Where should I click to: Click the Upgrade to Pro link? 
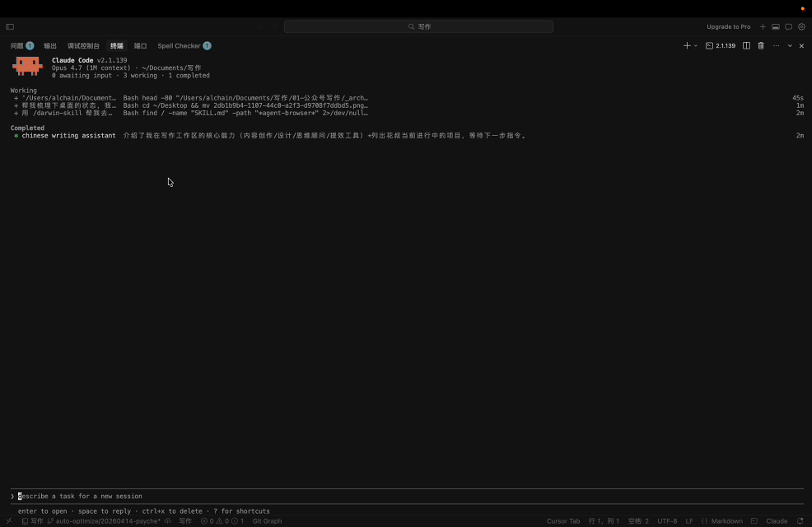coord(728,27)
